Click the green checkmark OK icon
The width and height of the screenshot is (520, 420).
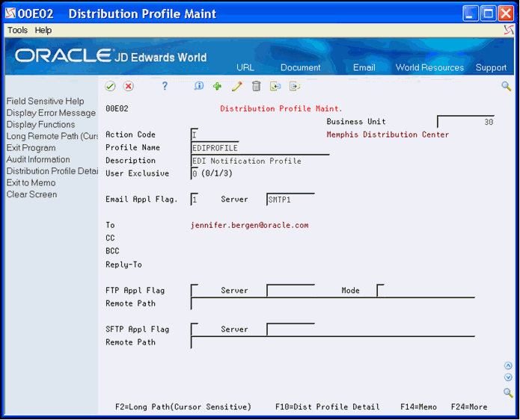(110, 87)
